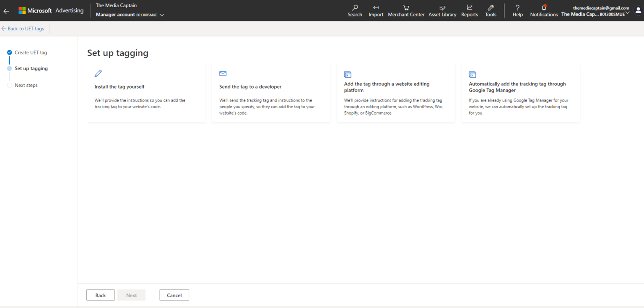Open the Reports section
The width and height of the screenshot is (644, 308).
click(469, 10)
